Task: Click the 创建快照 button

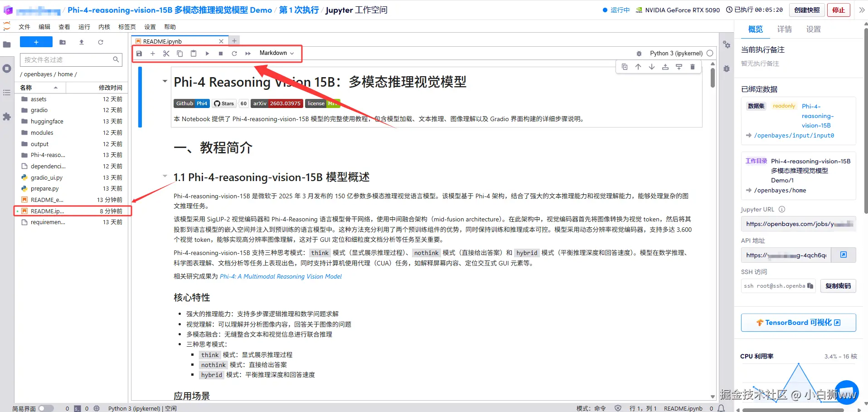Action: 807,10
